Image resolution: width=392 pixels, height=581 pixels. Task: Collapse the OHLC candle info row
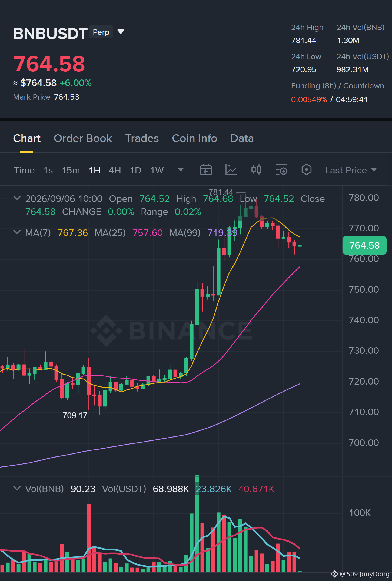point(17,198)
